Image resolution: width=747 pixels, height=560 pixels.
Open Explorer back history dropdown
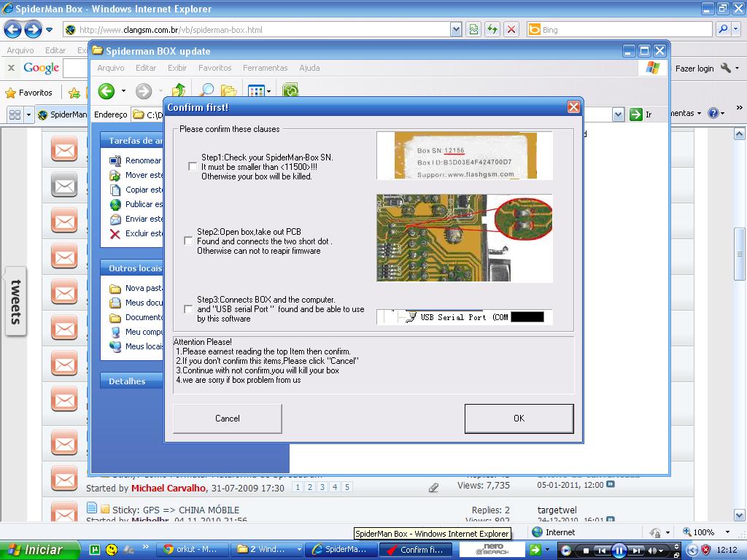click(123, 90)
